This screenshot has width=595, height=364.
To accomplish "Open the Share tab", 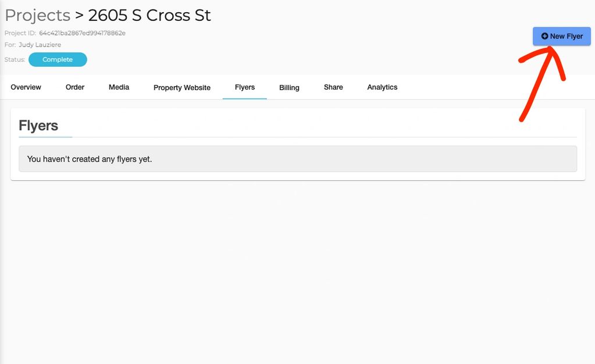I will tap(333, 87).
